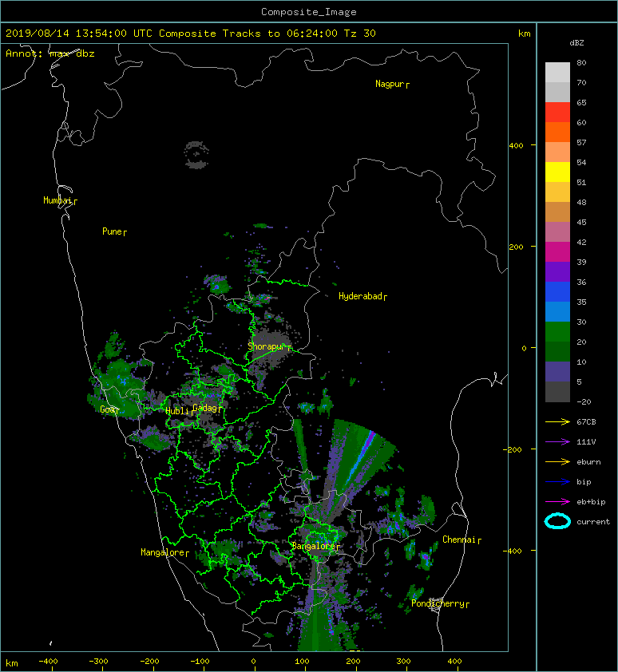
Task: Click the 67CB legend label
Action: click(586, 421)
